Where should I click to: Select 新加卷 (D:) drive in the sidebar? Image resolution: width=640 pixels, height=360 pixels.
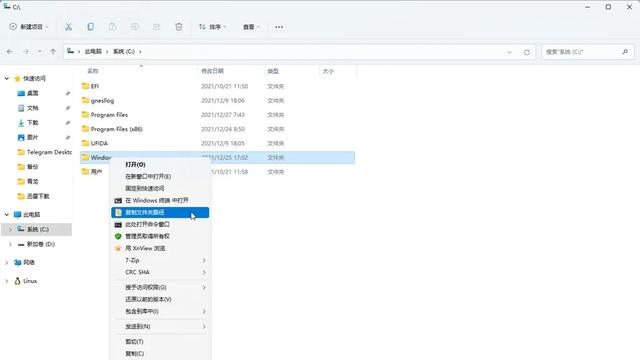click(x=40, y=244)
